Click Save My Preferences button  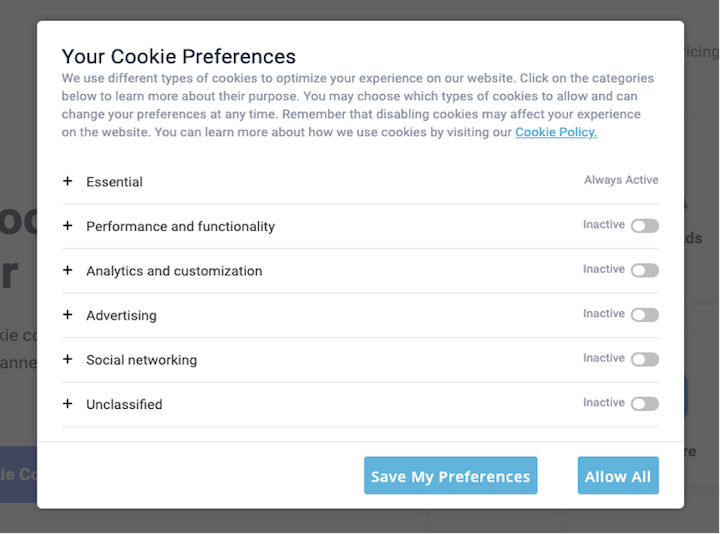tap(450, 476)
